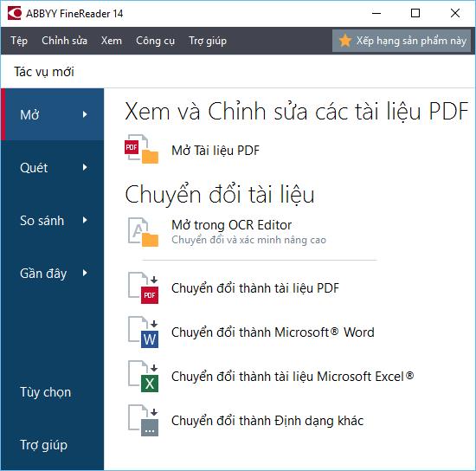
Task: Open Tùy chọn in the sidebar
Action: [x=46, y=392]
